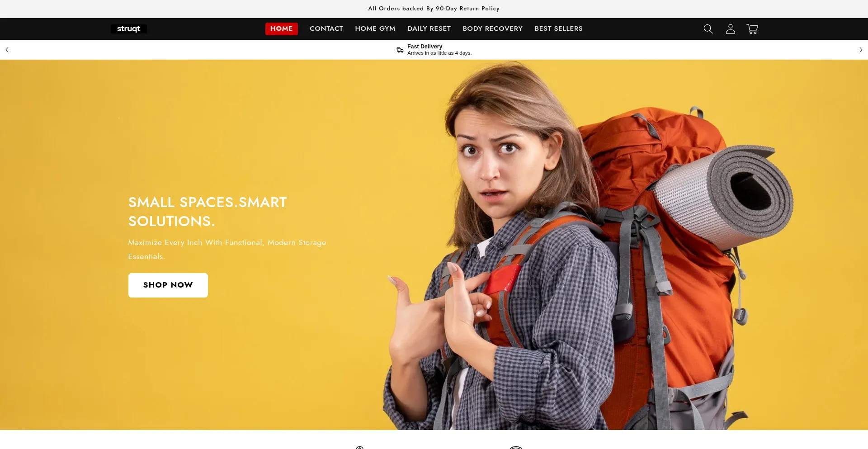Show previous announcement with left arrow

[x=7, y=50]
